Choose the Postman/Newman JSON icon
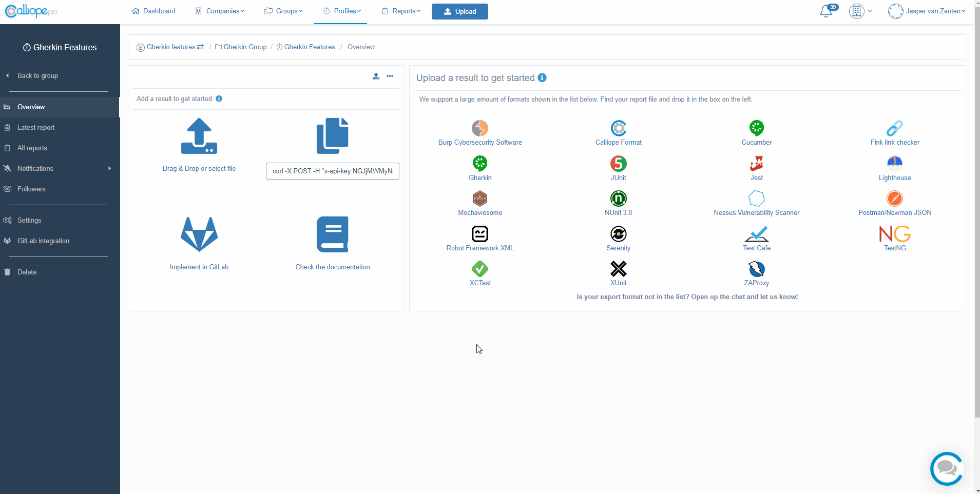The width and height of the screenshot is (980, 494). point(895,199)
